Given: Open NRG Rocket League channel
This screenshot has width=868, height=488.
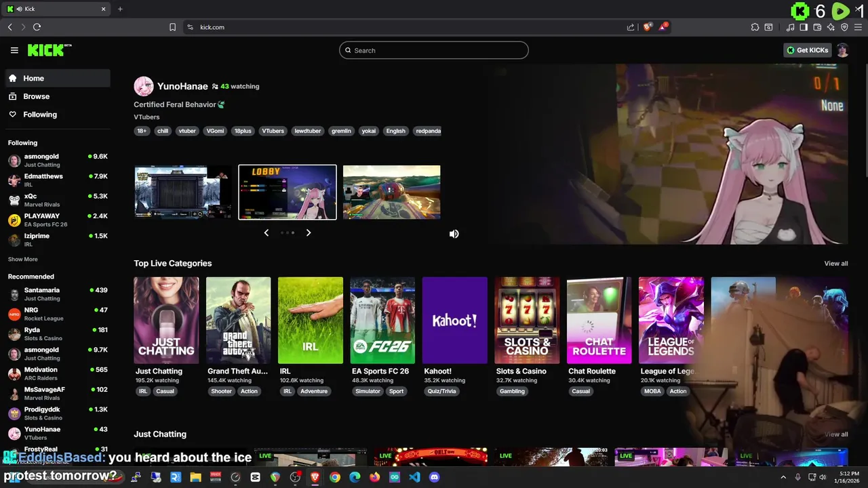Looking at the screenshot, I should tap(58, 314).
